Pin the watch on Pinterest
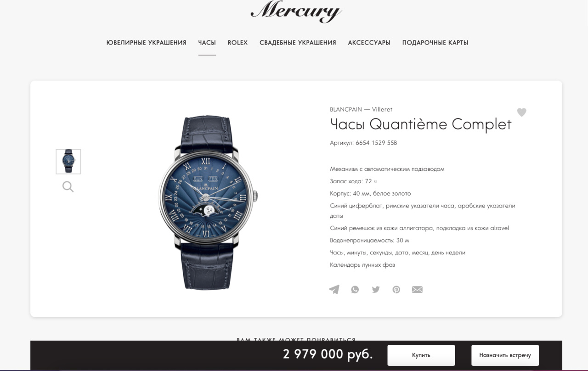This screenshot has width=588, height=371. 396,289
